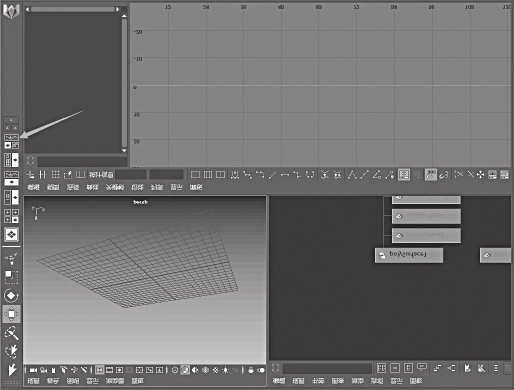The height and width of the screenshot is (390, 514).
Task: Pick the Scale tool in toolbox
Action: (12, 277)
